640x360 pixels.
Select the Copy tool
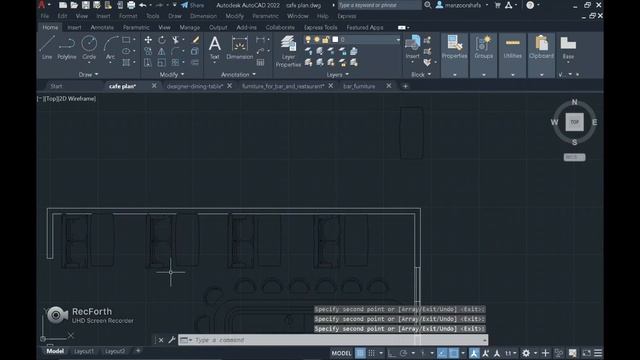click(x=148, y=51)
